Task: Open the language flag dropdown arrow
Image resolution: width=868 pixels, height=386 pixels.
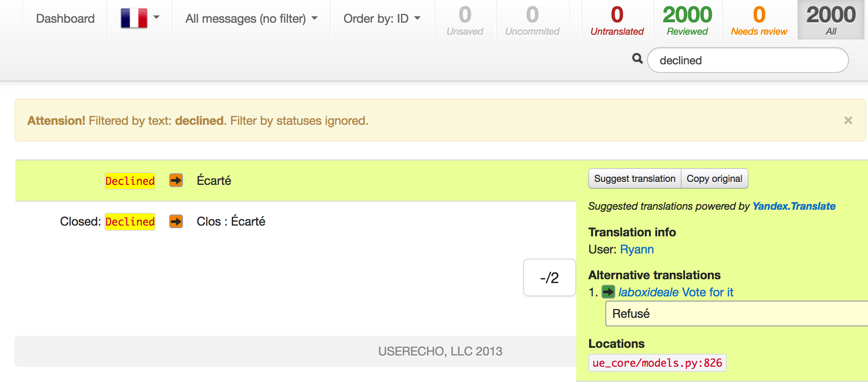Action: [156, 18]
